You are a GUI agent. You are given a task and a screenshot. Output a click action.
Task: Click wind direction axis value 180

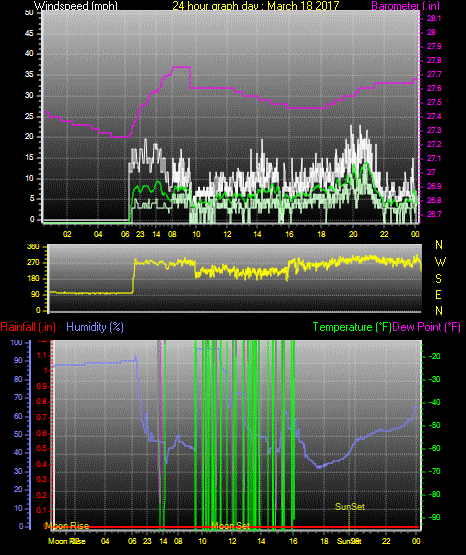33,279
